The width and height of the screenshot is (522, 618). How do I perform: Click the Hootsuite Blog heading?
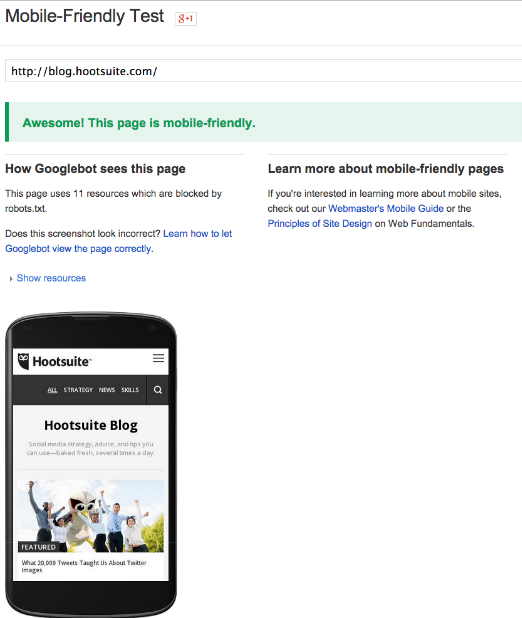[x=91, y=425]
